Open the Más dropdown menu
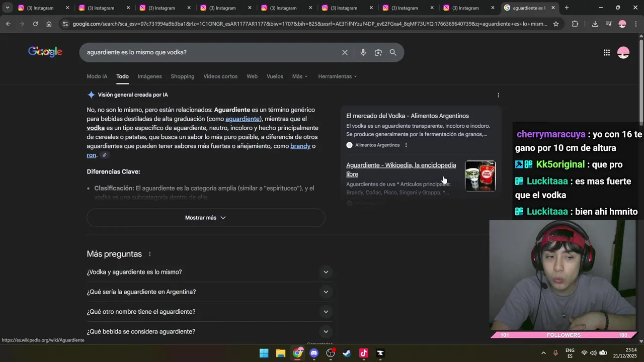Image resolution: width=644 pixels, height=362 pixels. point(299,76)
